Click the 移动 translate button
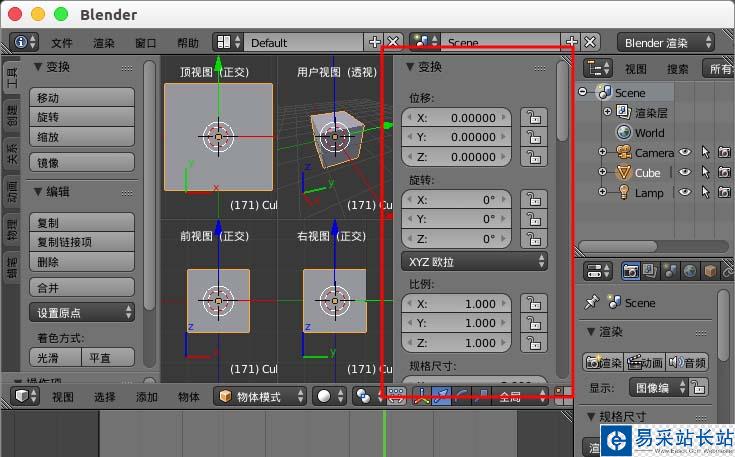Screen dimensions: 735x457 [x=82, y=97]
